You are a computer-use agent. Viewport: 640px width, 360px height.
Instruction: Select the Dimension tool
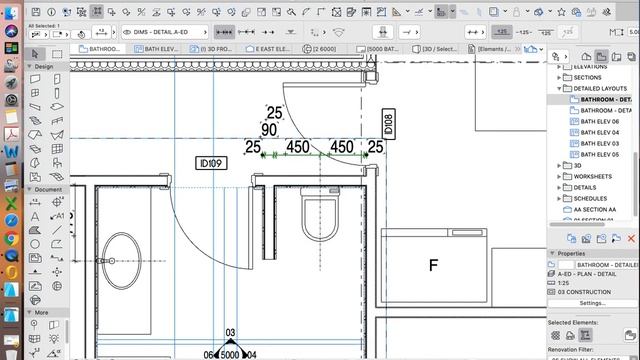(35, 202)
